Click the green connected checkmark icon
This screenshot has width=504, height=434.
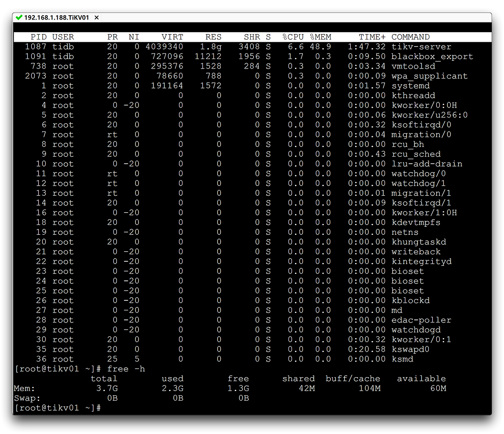[19, 18]
